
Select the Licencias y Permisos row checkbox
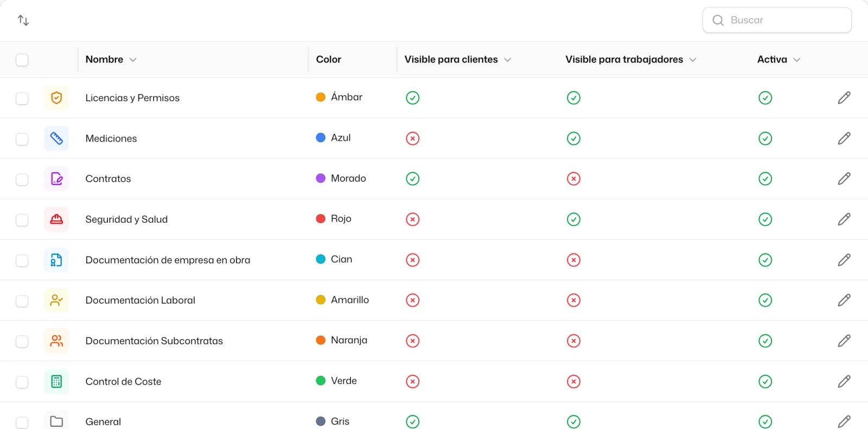22,98
